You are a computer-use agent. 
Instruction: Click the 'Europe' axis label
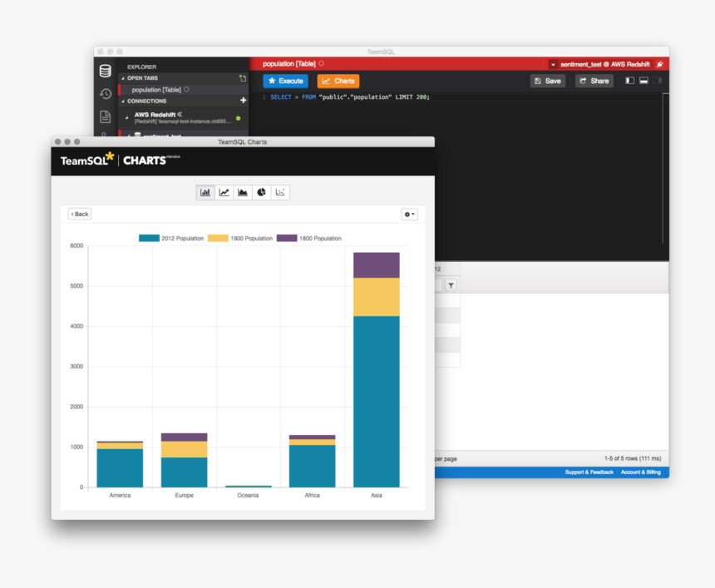185,496
